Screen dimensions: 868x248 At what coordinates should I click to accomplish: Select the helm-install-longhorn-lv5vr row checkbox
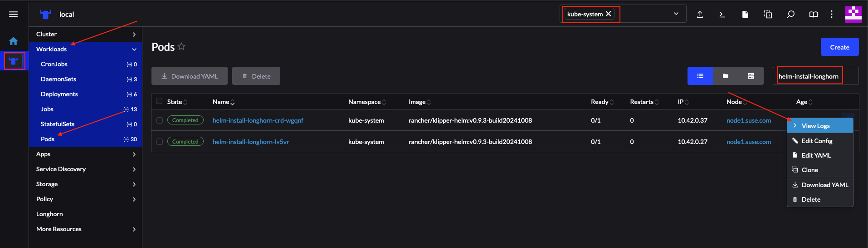point(160,142)
